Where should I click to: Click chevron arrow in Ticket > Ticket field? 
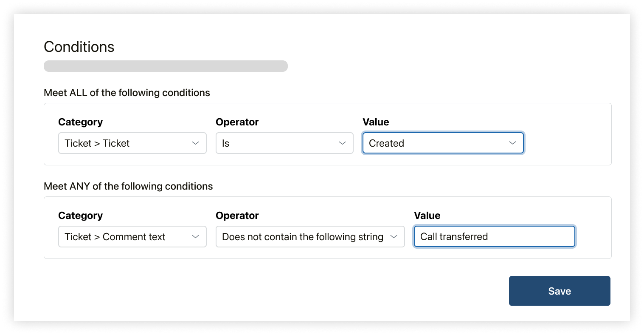point(196,143)
